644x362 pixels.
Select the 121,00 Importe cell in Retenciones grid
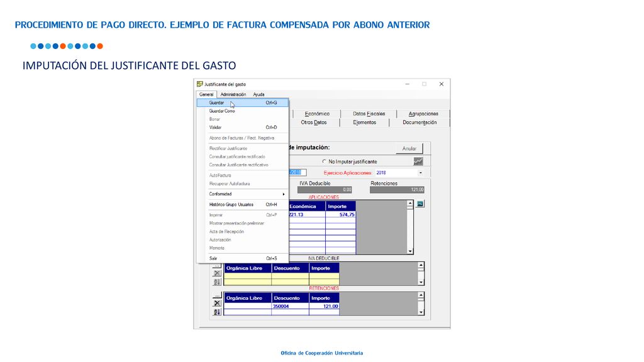pyautogui.click(x=325, y=306)
